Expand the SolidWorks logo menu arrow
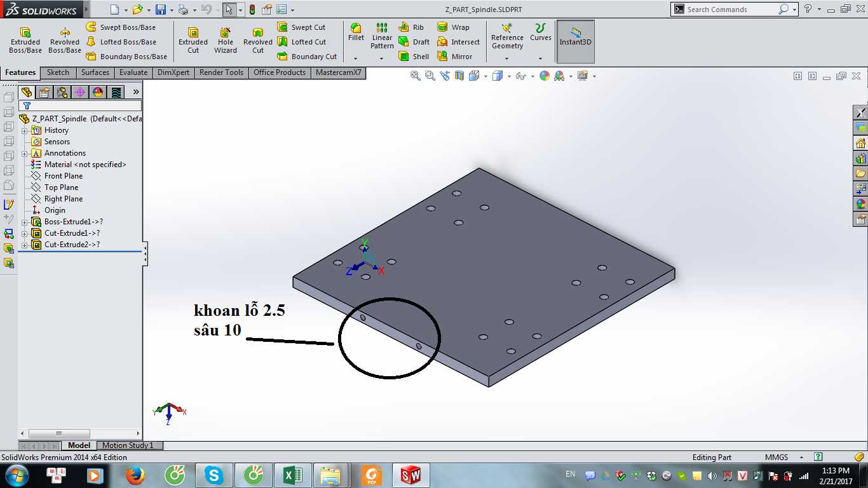868x488 pixels. (x=85, y=10)
